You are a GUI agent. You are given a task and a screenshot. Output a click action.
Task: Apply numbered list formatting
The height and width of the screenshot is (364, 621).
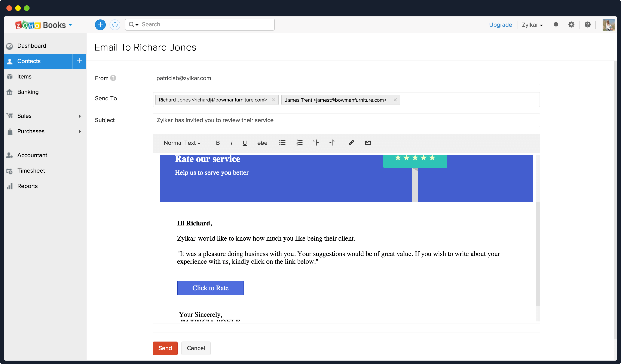point(299,143)
